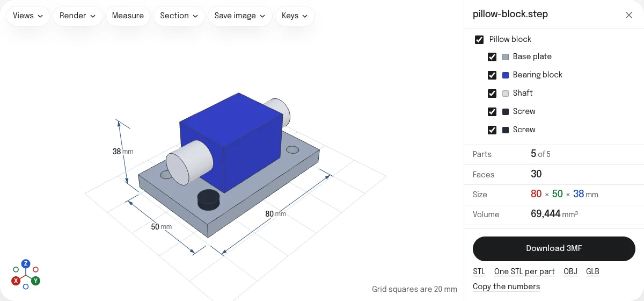The height and width of the screenshot is (301, 644).
Task: Click the 50 mm width dimension label
Action: coord(161,227)
